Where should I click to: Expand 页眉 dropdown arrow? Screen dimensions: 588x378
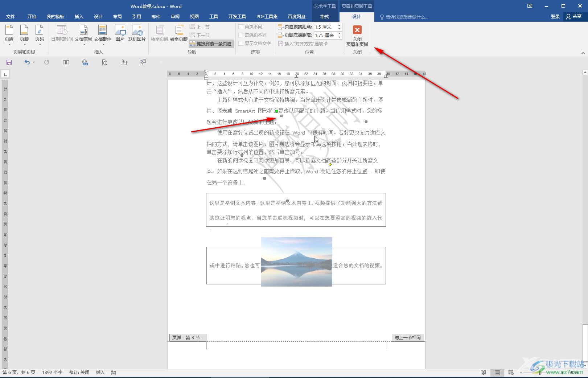pos(9,44)
